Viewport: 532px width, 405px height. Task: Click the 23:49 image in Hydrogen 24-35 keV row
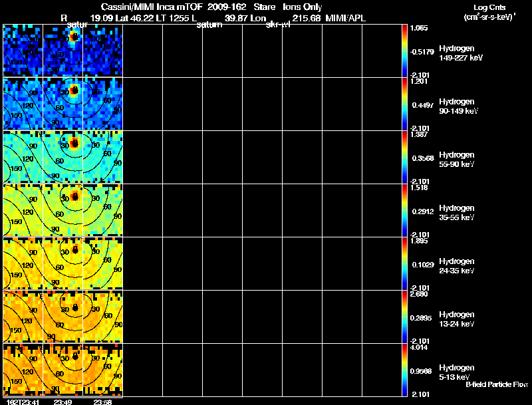pyautogui.click(x=63, y=263)
